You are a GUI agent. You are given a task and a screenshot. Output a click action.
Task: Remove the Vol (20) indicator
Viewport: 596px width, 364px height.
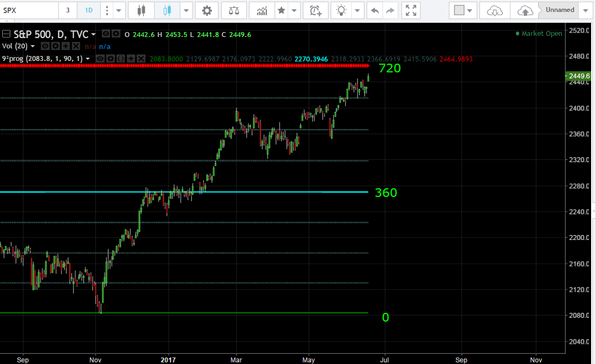[x=76, y=46]
